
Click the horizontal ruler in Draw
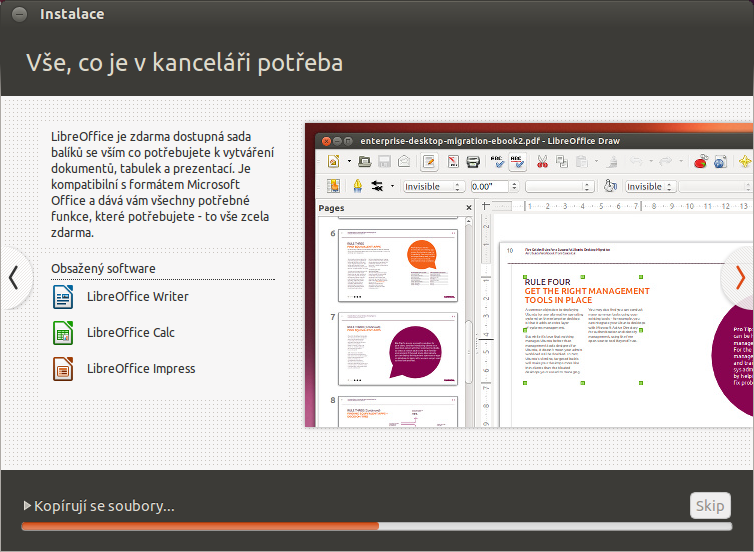tap(624, 206)
